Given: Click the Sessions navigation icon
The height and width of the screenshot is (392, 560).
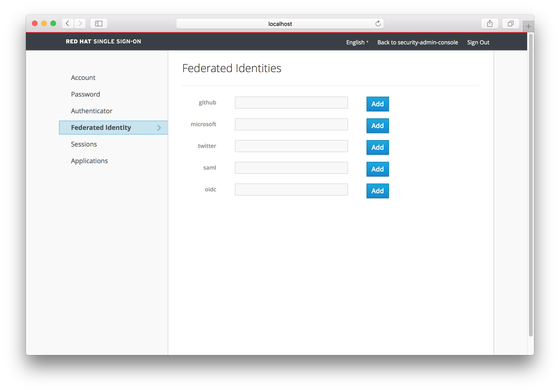Looking at the screenshot, I should coord(83,144).
